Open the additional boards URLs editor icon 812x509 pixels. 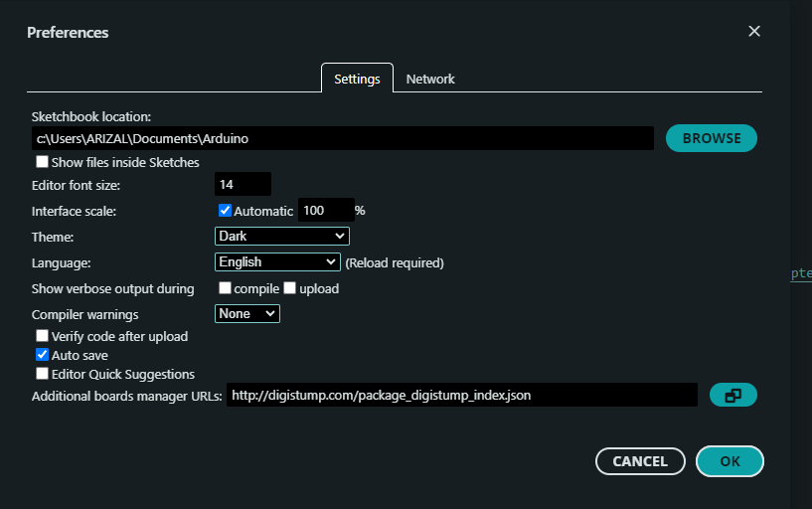(732, 395)
